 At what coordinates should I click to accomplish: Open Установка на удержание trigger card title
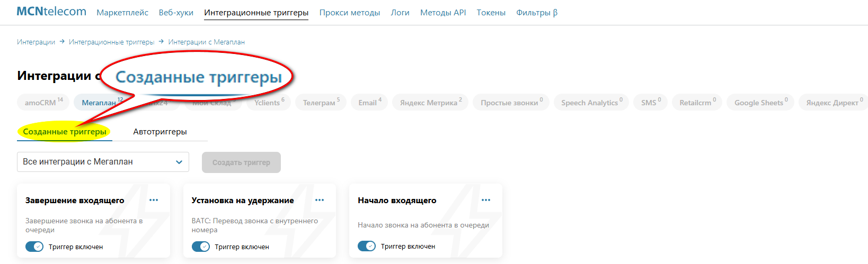(x=243, y=201)
